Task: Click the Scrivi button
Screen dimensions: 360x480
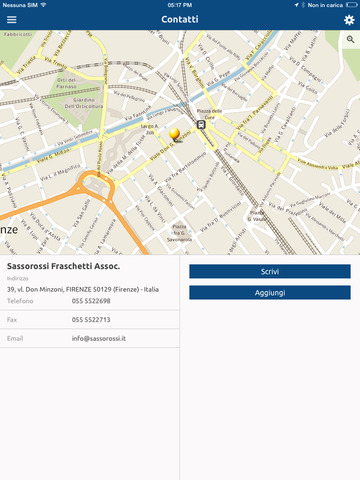Action: 270,271
